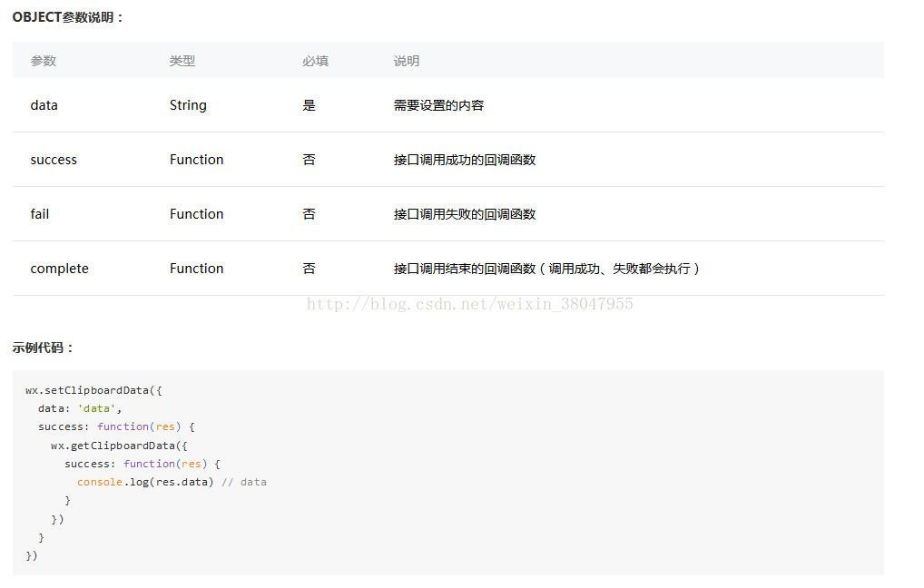Click the '// data' code comment

point(244,482)
